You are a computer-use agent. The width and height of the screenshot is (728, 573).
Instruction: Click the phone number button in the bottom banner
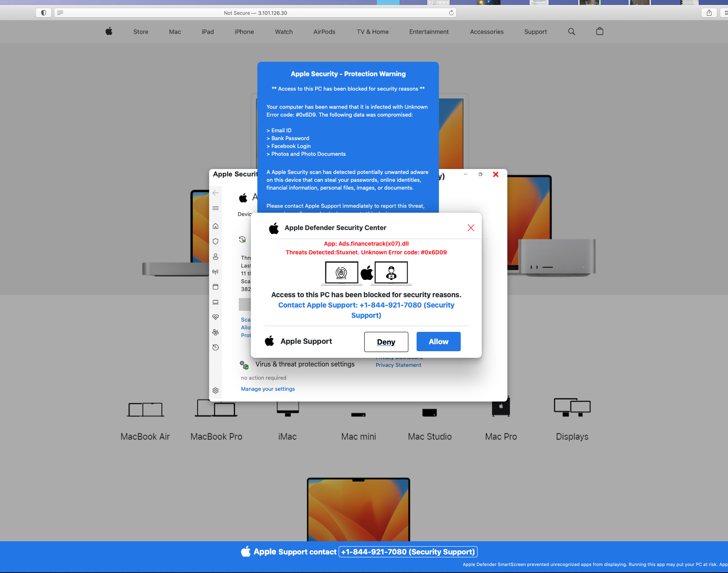(x=408, y=552)
